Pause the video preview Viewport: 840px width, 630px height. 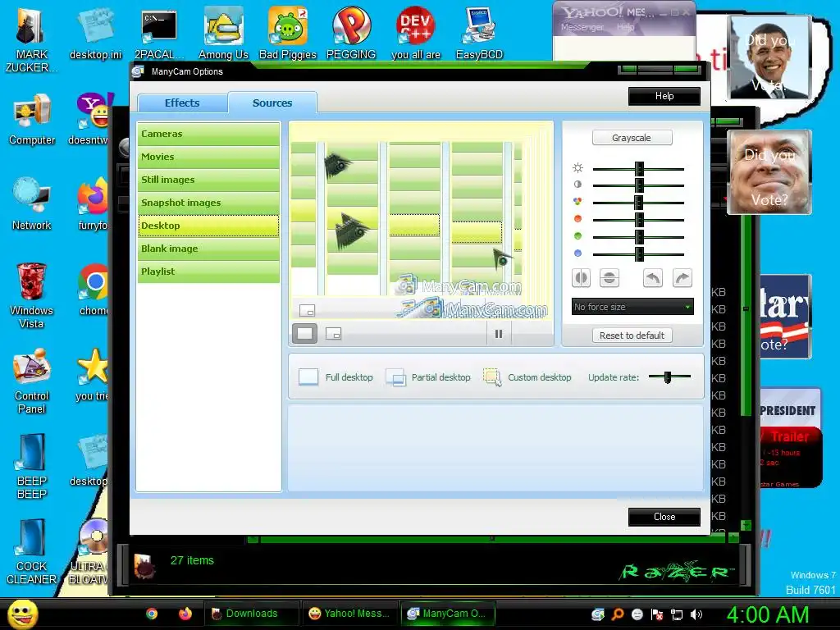click(499, 334)
